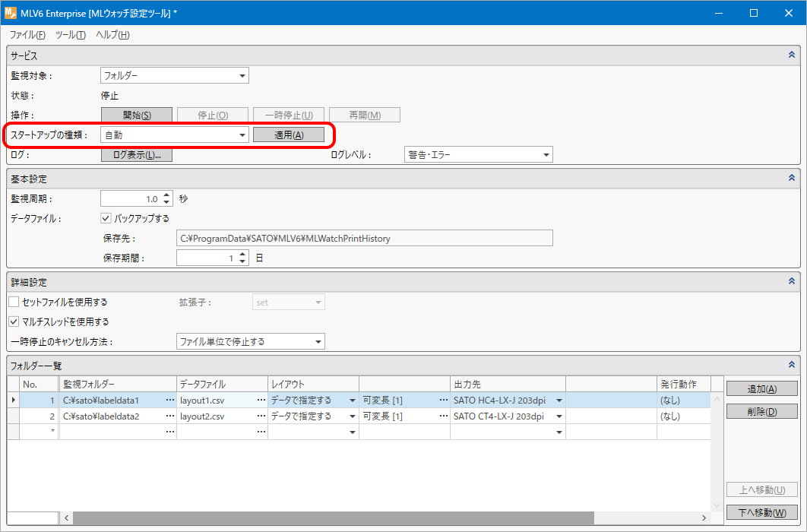807x532 pixels.
Task: Click the 保存先 path field
Action: pos(365,238)
